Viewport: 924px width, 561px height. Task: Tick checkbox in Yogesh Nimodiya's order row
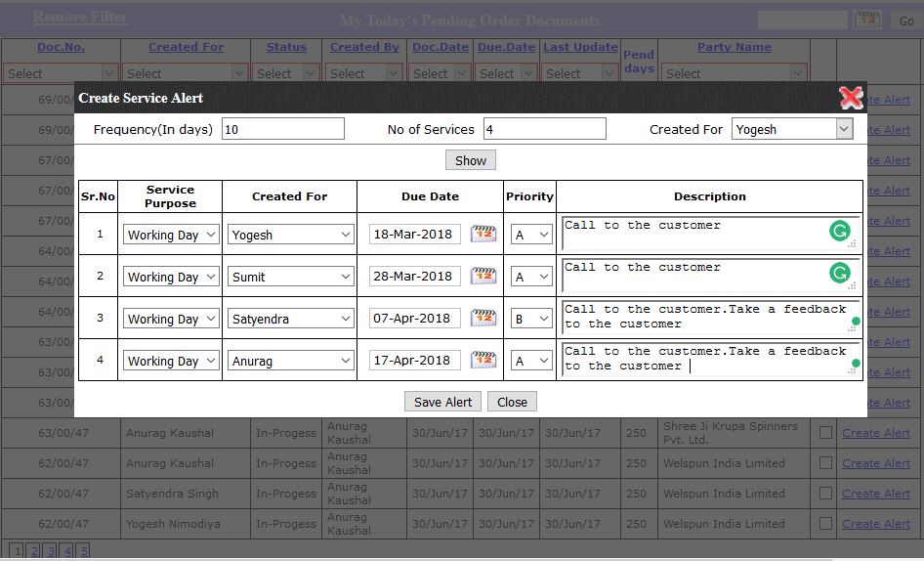(825, 524)
